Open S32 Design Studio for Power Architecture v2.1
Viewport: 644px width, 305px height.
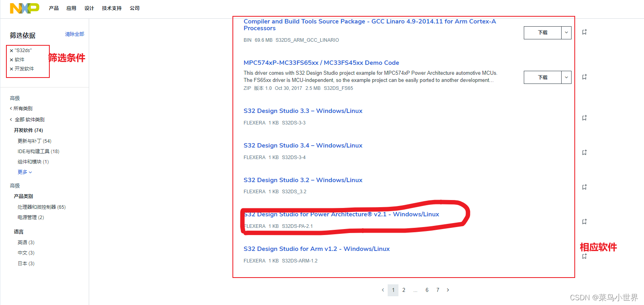point(342,214)
